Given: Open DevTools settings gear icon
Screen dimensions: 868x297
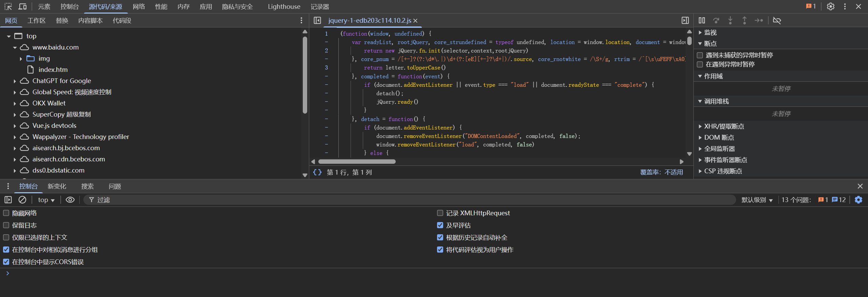Looking at the screenshot, I should click(x=830, y=6).
